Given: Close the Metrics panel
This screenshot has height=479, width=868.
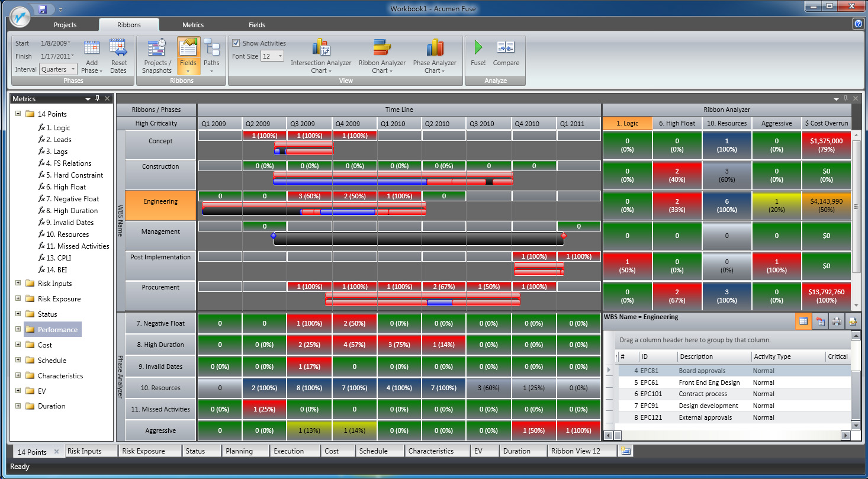Looking at the screenshot, I should [107, 99].
